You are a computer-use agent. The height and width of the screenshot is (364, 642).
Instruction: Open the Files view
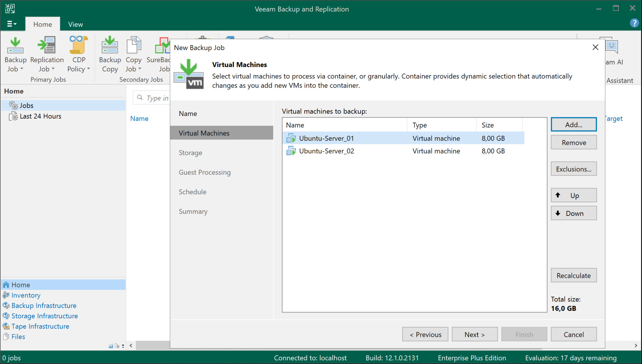tap(18, 336)
